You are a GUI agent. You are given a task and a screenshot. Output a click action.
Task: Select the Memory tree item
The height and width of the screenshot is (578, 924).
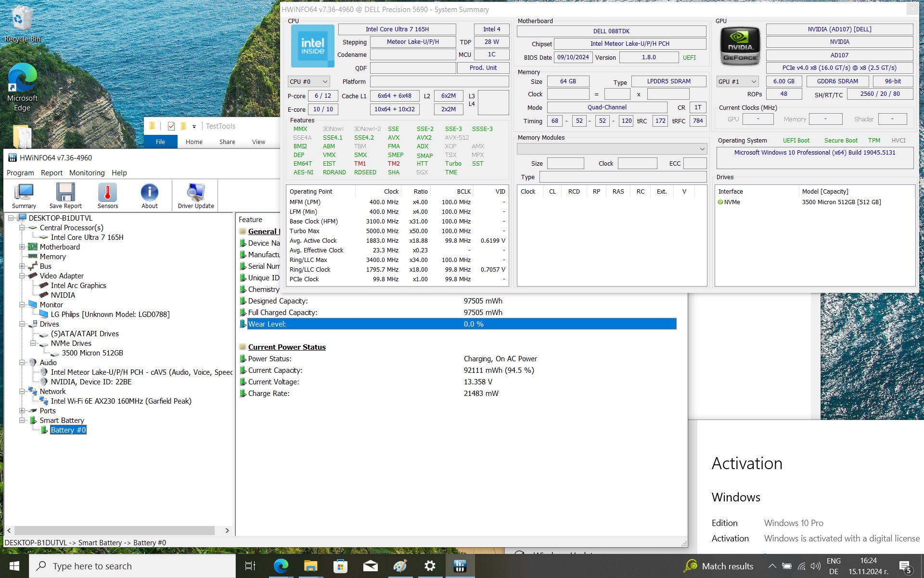click(53, 257)
